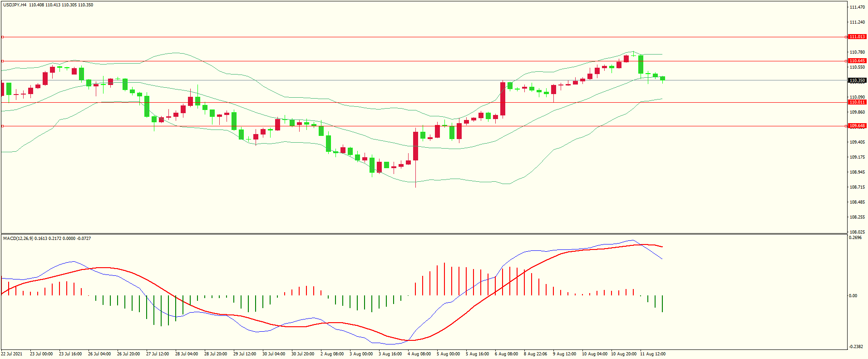Click the 8 Aug 22:06 time label
Viewport: 868px width, 359px height.
click(536, 354)
